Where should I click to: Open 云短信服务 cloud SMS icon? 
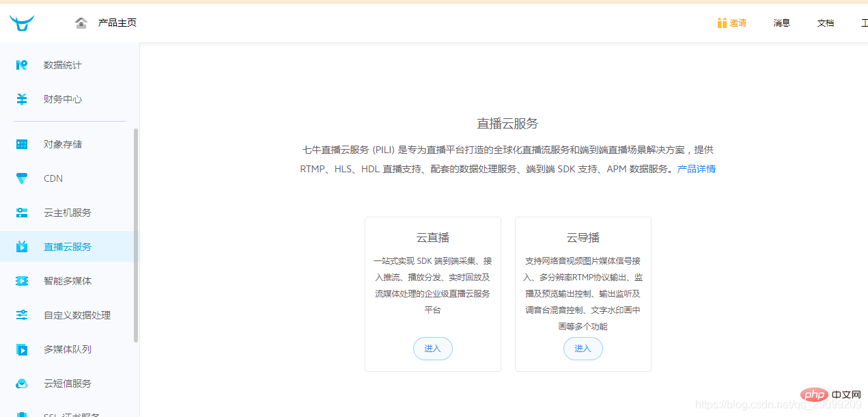[x=21, y=383]
